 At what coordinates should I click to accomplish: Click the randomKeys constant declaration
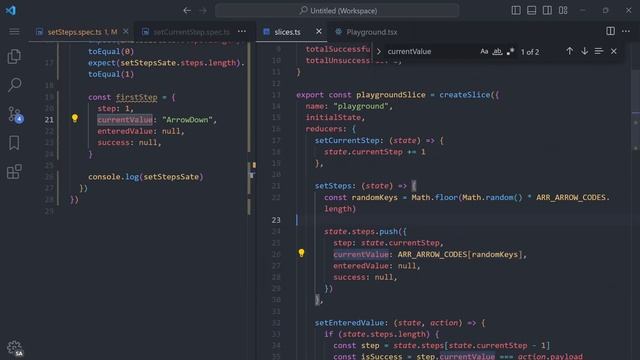point(375,197)
